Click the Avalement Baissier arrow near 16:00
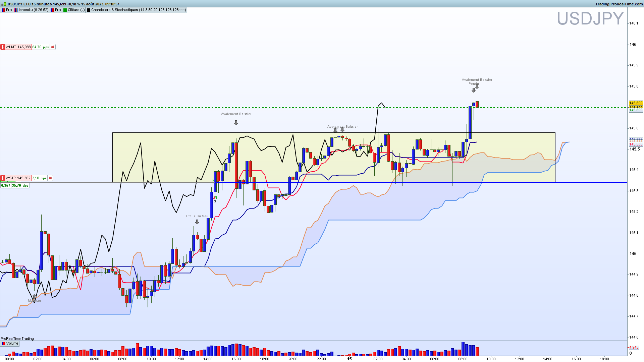The image size is (644, 362). coord(236,123)
